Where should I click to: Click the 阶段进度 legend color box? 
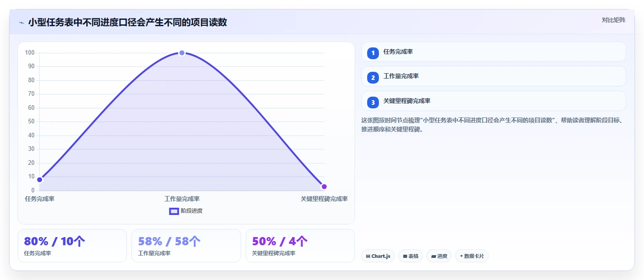coord(174,211)
